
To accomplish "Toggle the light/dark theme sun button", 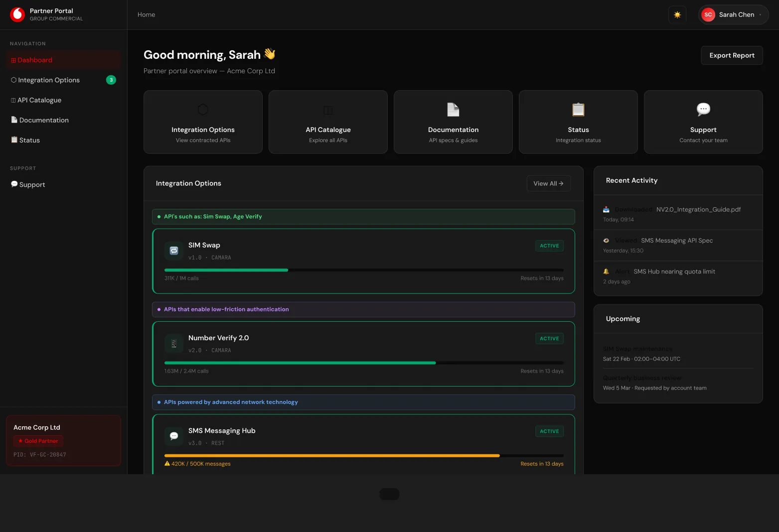I will point(677,15).
